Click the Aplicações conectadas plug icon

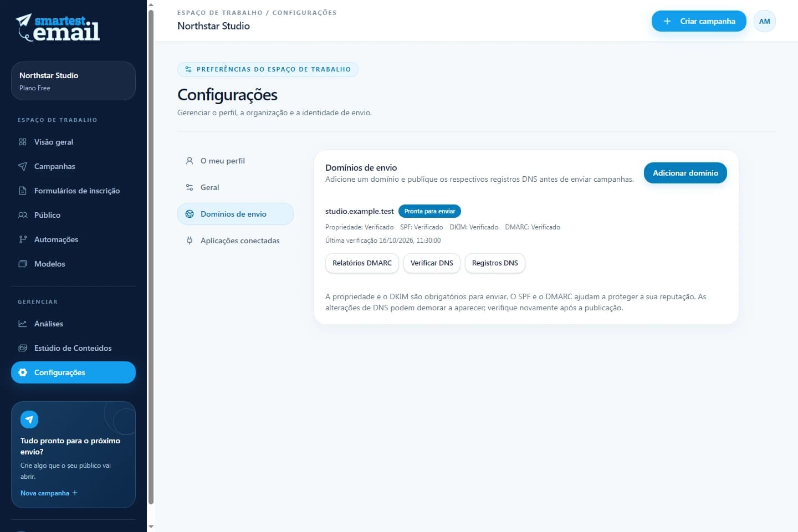[x=190, y=241]
